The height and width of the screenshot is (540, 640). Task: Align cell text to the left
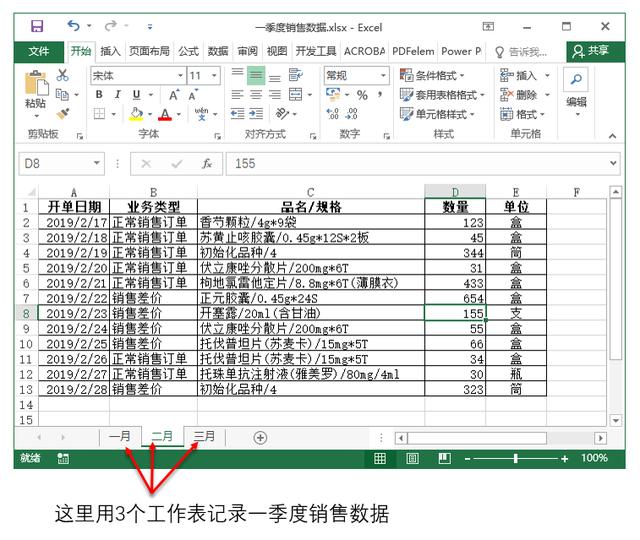[x=238, y=95]
